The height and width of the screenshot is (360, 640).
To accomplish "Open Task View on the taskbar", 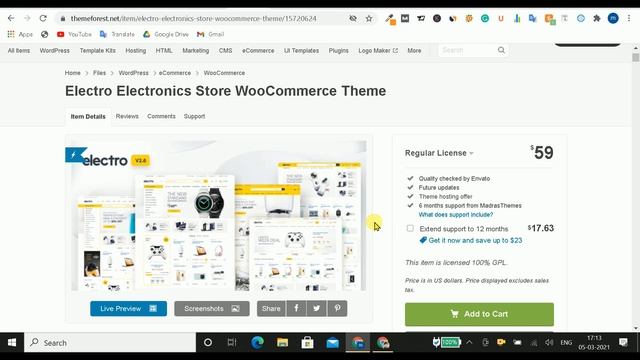I will 232,342.
